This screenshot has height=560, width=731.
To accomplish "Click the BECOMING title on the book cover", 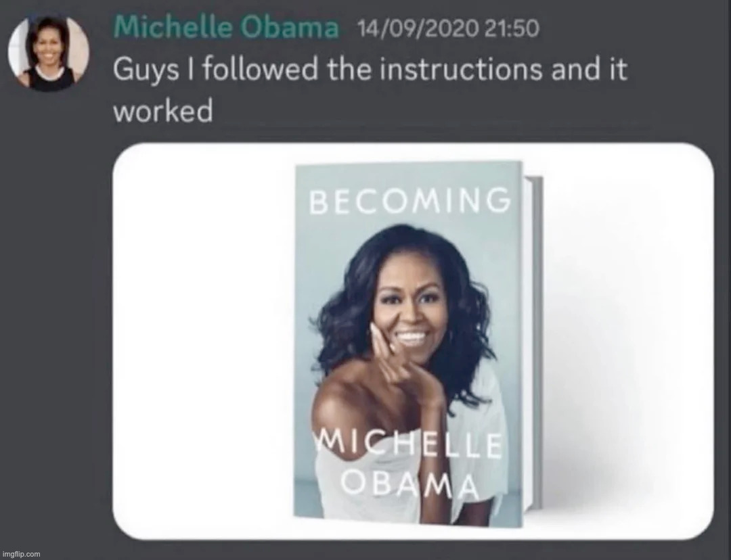I will coord(409,200).
